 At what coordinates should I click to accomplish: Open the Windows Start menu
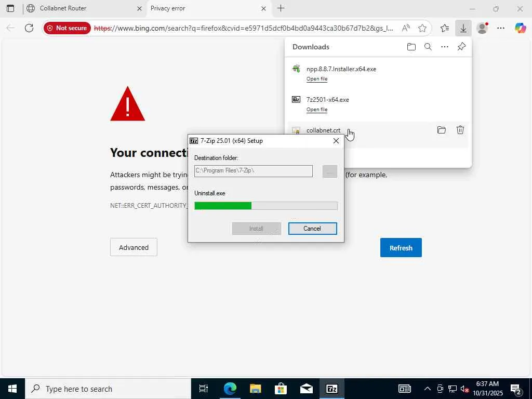coord(12,389)
